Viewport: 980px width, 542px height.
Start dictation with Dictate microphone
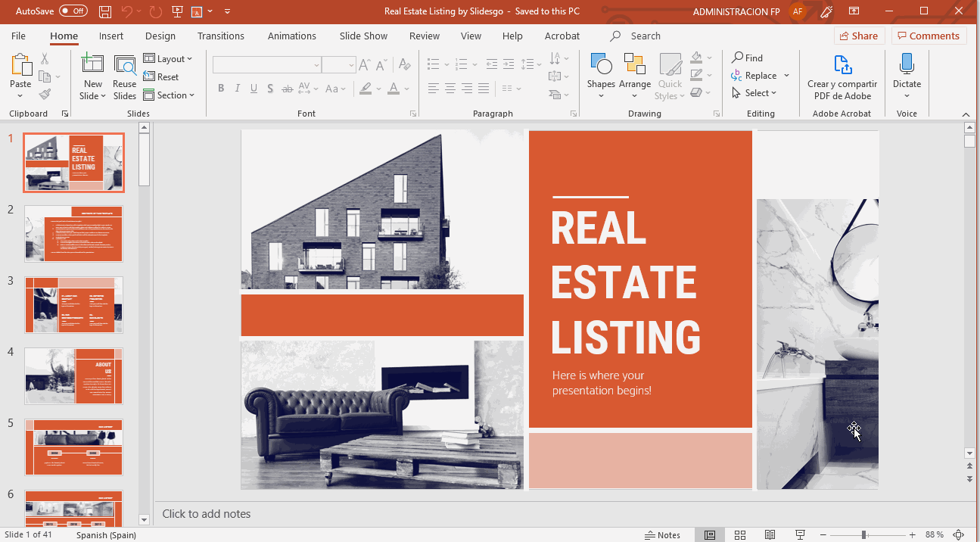[x=907, y=75]
